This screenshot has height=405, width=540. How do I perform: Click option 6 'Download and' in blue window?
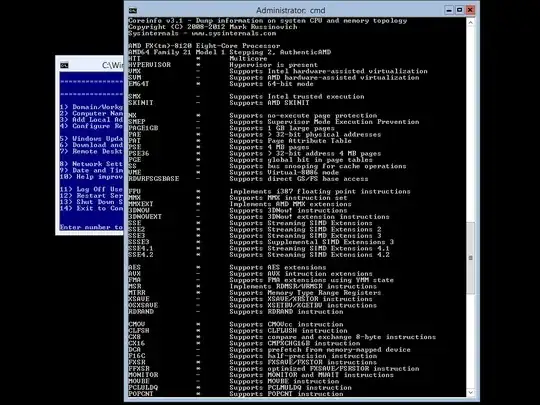[91, 145]
